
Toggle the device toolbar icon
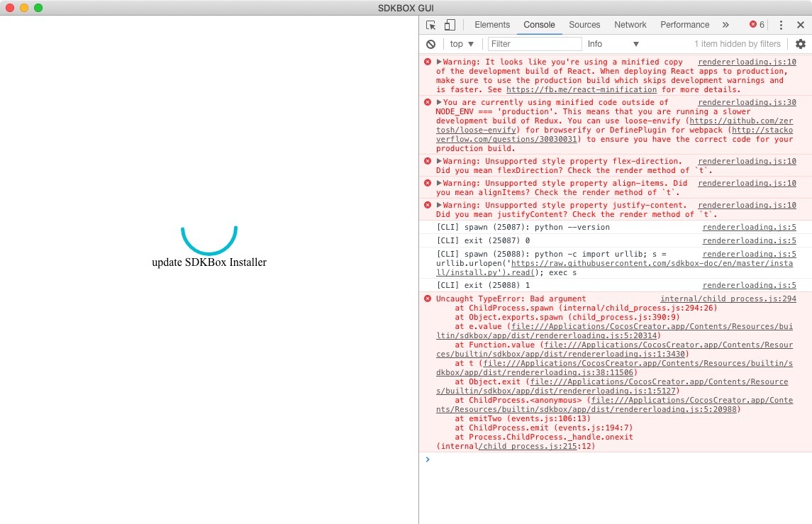[x=450, y=25]
